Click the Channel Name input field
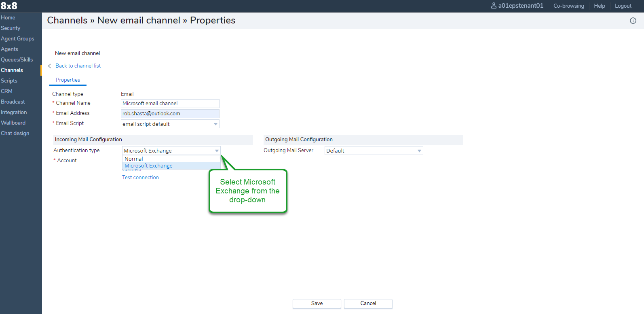This screenshot has width=644, height=314. click(170, 104)
